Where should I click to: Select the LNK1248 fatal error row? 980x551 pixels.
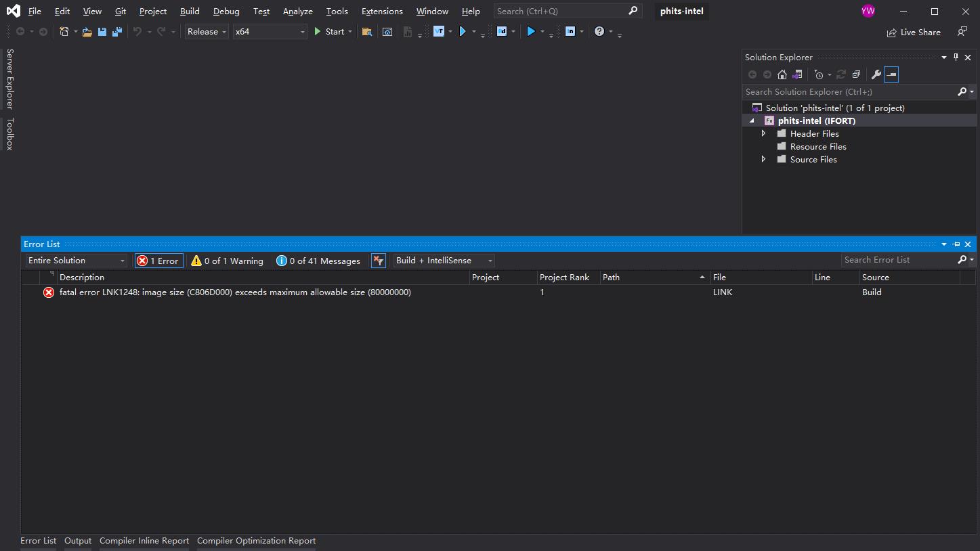(x=235, y=292)
